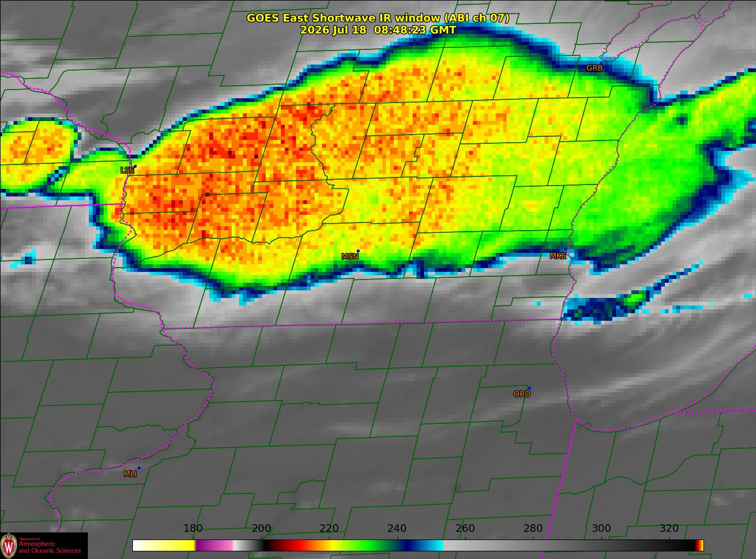Screen dimensions: 756x559
Task: Click the 200 value on the color scale
Action: coord(261,528)
